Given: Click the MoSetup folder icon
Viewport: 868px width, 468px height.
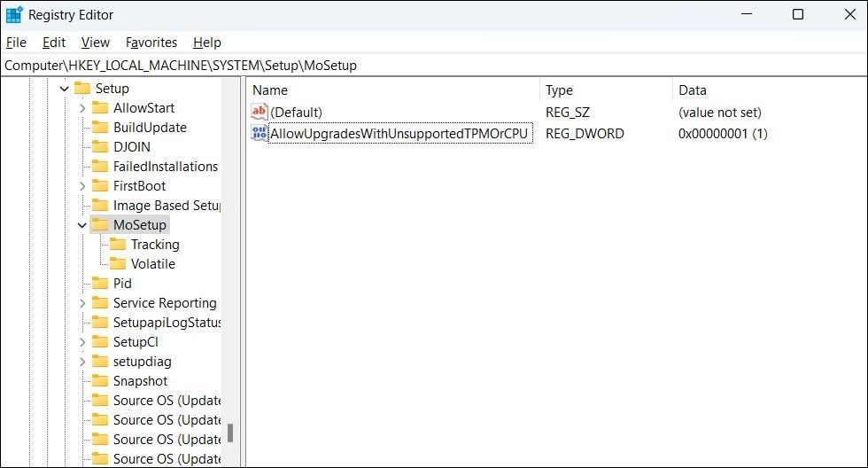Looking at the screenshot, I should point(99,225).
